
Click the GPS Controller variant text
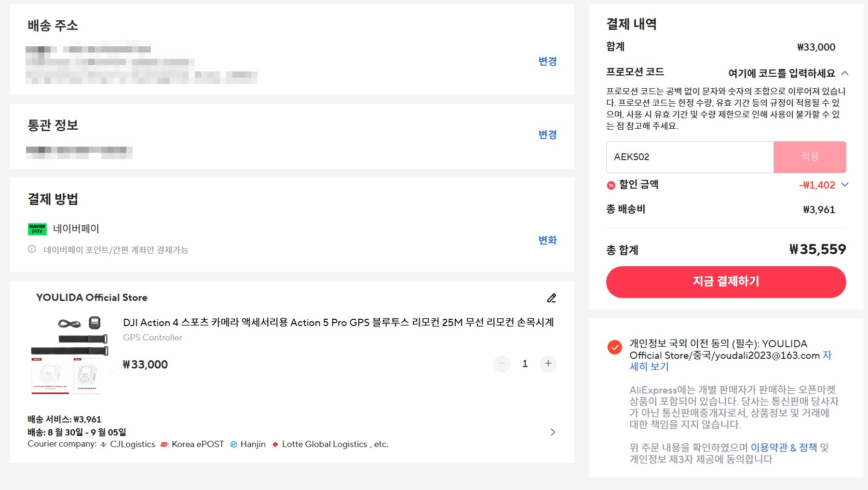[152, 338]
